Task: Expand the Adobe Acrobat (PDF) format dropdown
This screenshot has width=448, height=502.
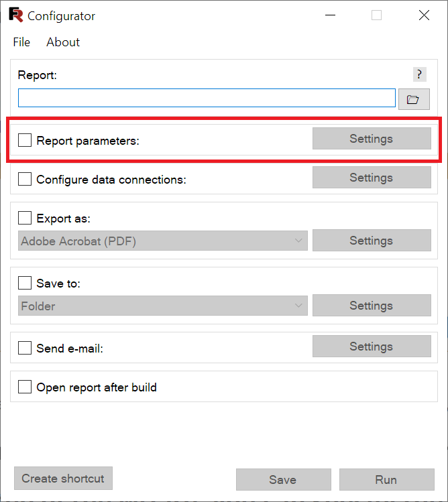Action: (x=163, y=241)
